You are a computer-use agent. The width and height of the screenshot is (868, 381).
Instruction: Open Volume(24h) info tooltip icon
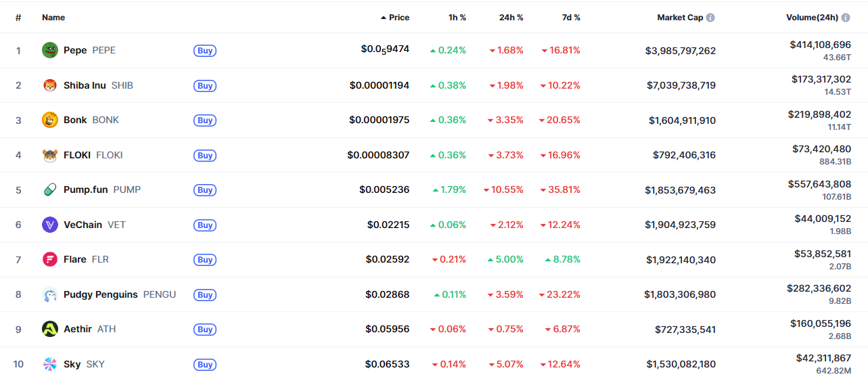[x=846, y=18]
